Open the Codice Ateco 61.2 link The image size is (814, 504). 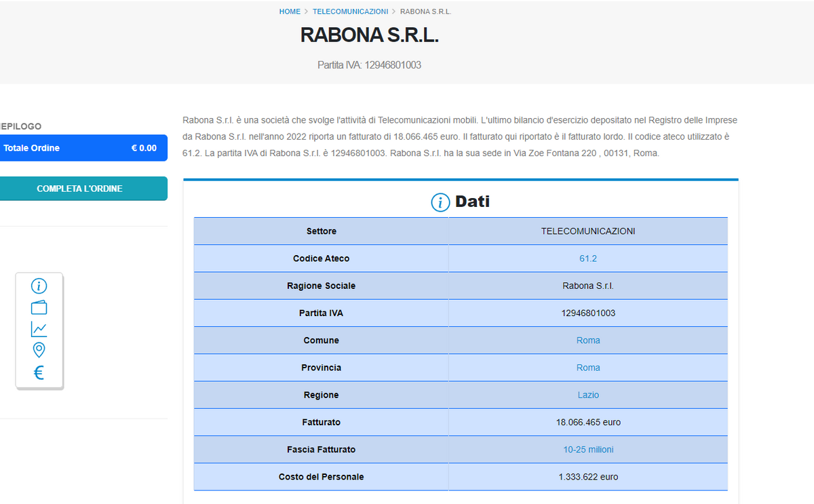588,258
